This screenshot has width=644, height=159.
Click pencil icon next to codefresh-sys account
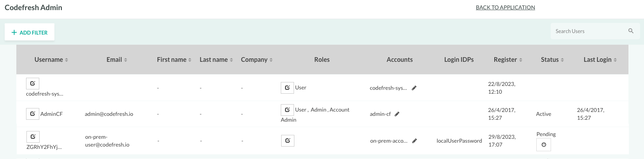pyautogui.click(x=414, y=88)
